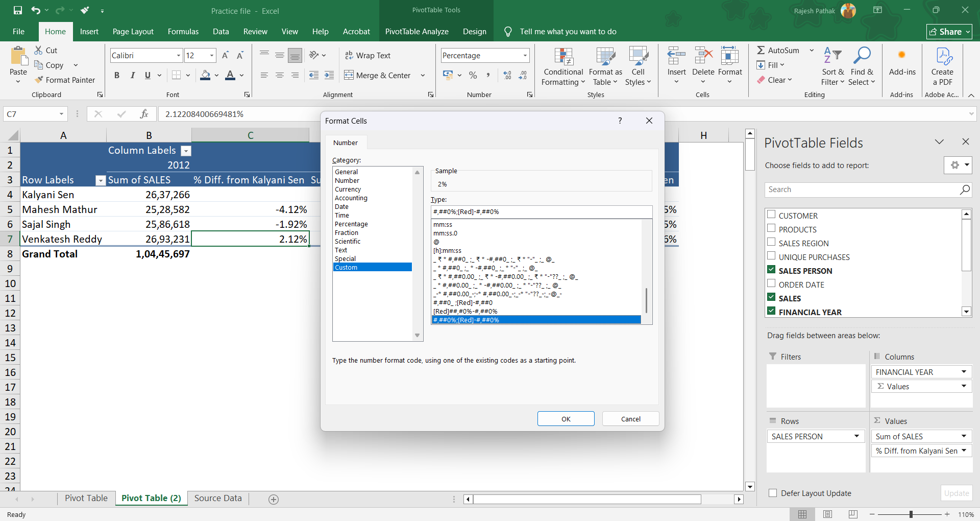Click the Format as Table icon
The image size is (980, 521).
click(x=605, y=57)
